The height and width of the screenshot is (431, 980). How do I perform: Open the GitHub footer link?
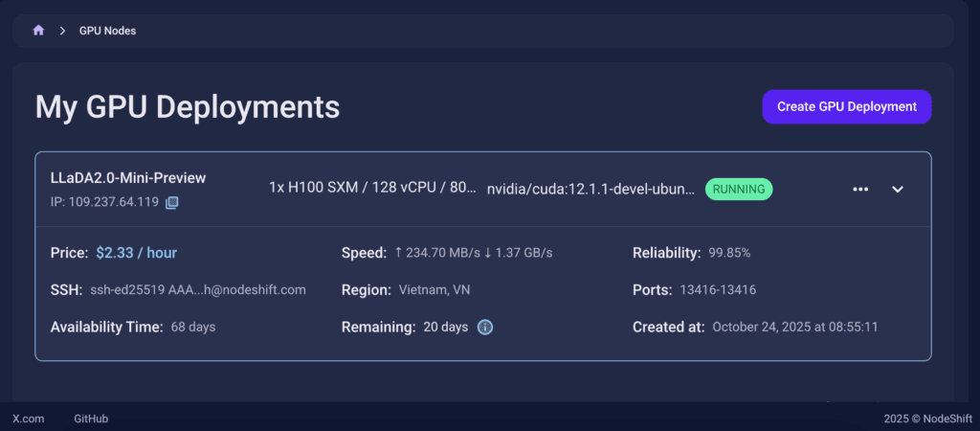coord(91,419)
